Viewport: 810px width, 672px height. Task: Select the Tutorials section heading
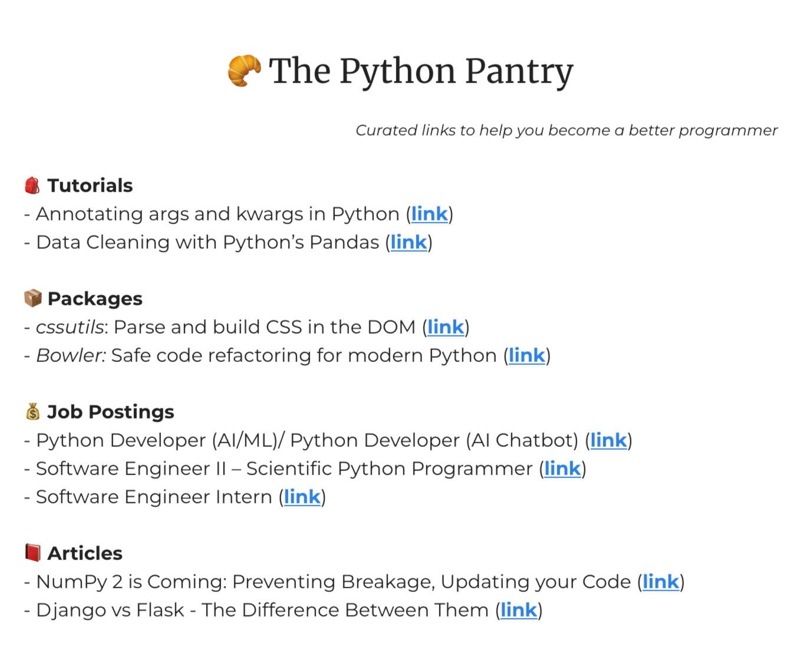click(90, 186)
